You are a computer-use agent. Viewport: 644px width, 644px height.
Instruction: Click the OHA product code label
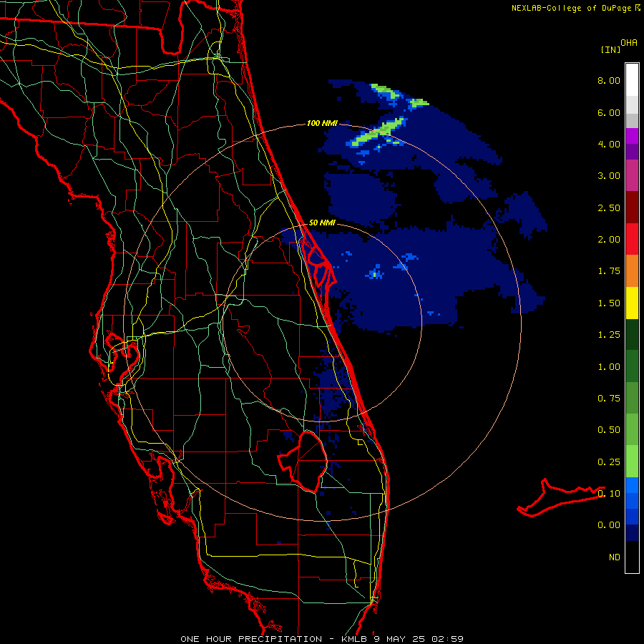[629, 42]
